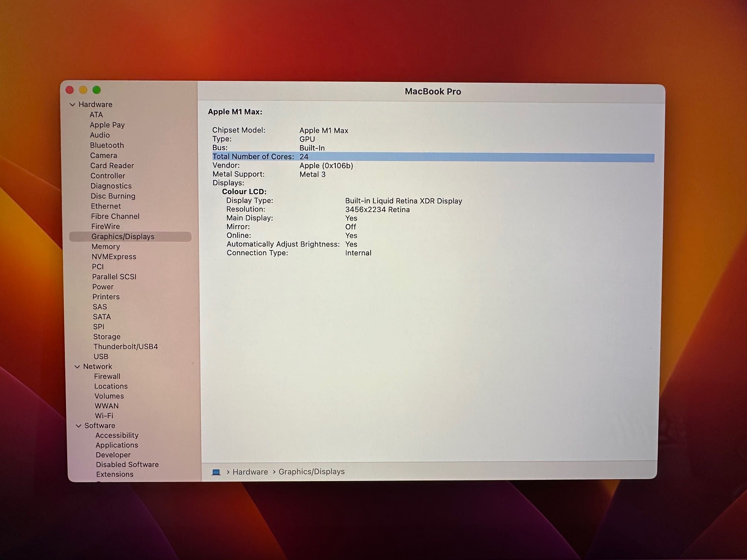Click the Mirror value Off
The height and width of the screenshot is (560, 747).
click(351, 227)
